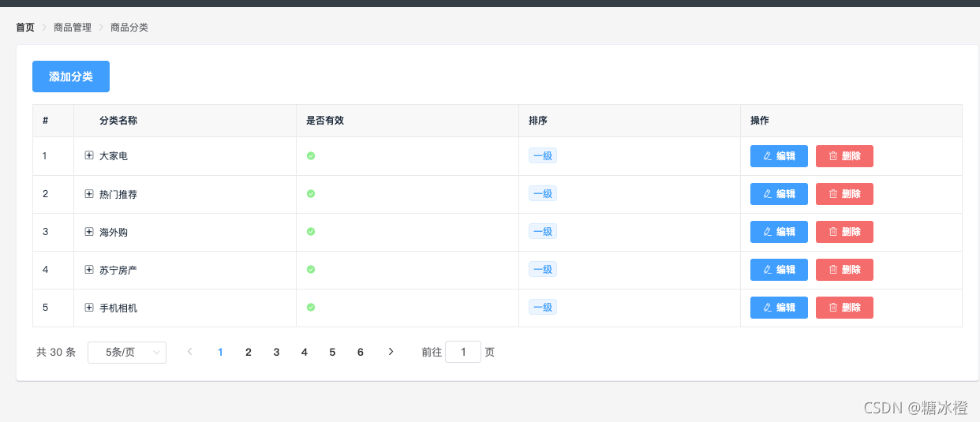The image size is (980, 422).
Task: Click the 手机相机 category name
Action: (x=118, y=308)
